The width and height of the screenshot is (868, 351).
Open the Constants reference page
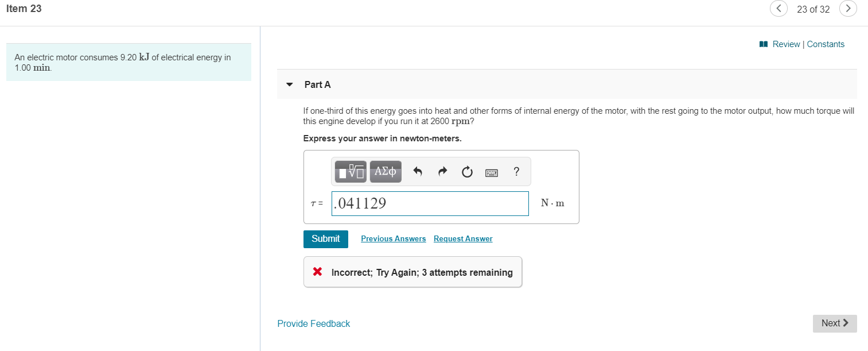[826, 44]
